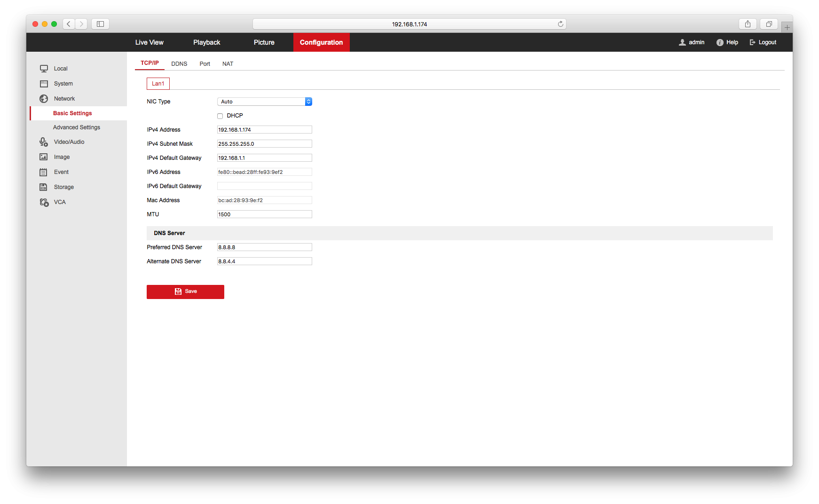Viewport: 819px width, 504px height.
Task: Enable the DHCP checkbox
Action: point(220,116)
